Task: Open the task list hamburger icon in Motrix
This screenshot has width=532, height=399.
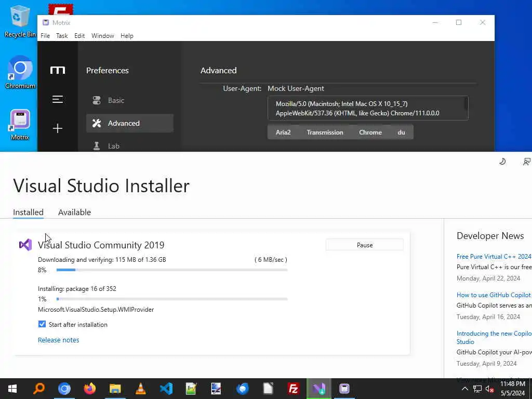Action: [58, 99]
